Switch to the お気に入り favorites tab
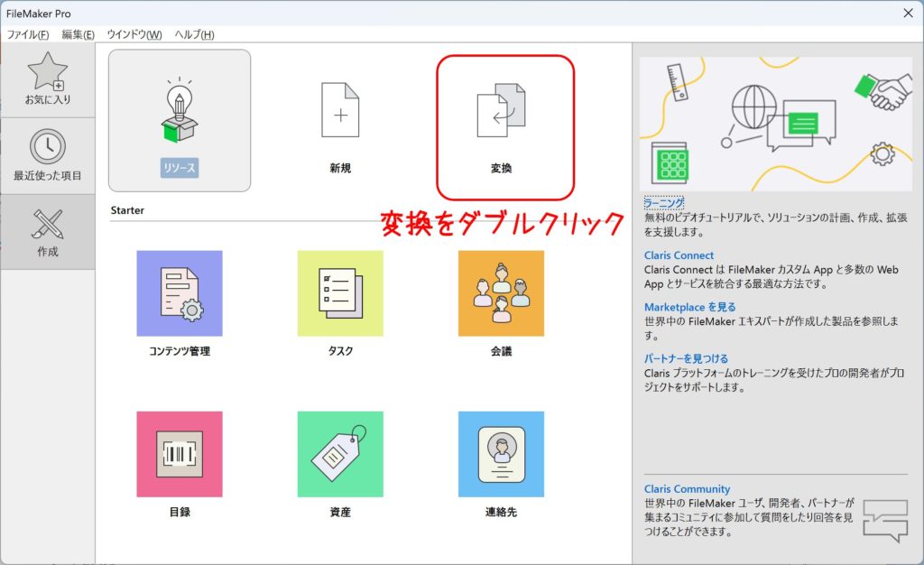924x565 pixels. [x=48, y=79]
